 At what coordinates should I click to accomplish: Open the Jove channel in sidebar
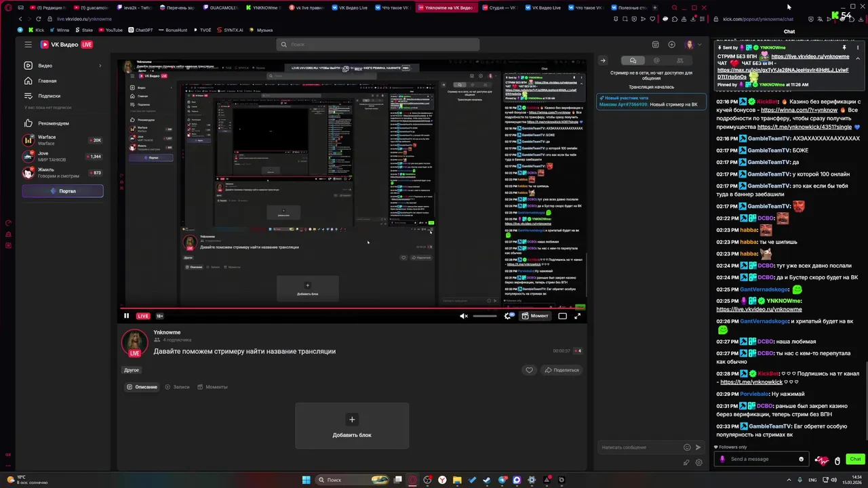coord(62,157)
